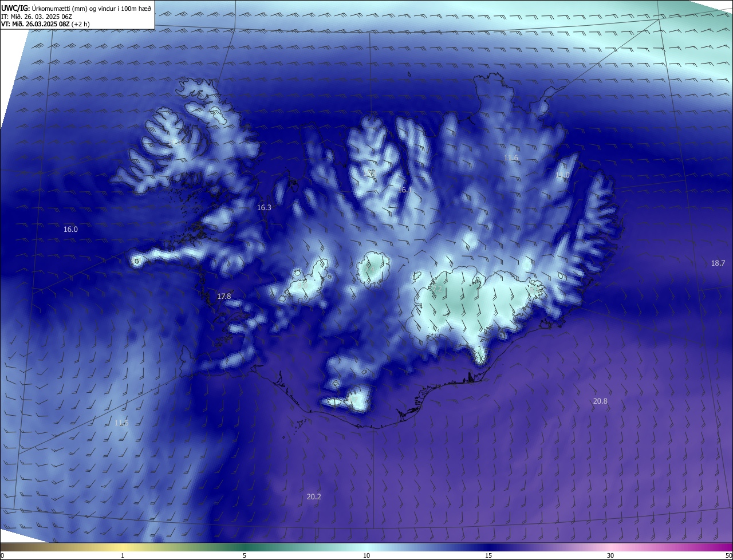This screenshot has width=733, height=560.
Task: Click the title 'UWC/IG: Úrkomumætti (mm) og vindur í 100m hæð'
Action: click(x=76, y=7)
